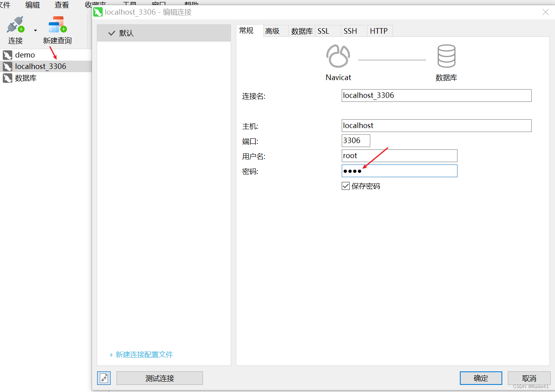
Task: Open the 编辑 menu
Action: [33, 5]
